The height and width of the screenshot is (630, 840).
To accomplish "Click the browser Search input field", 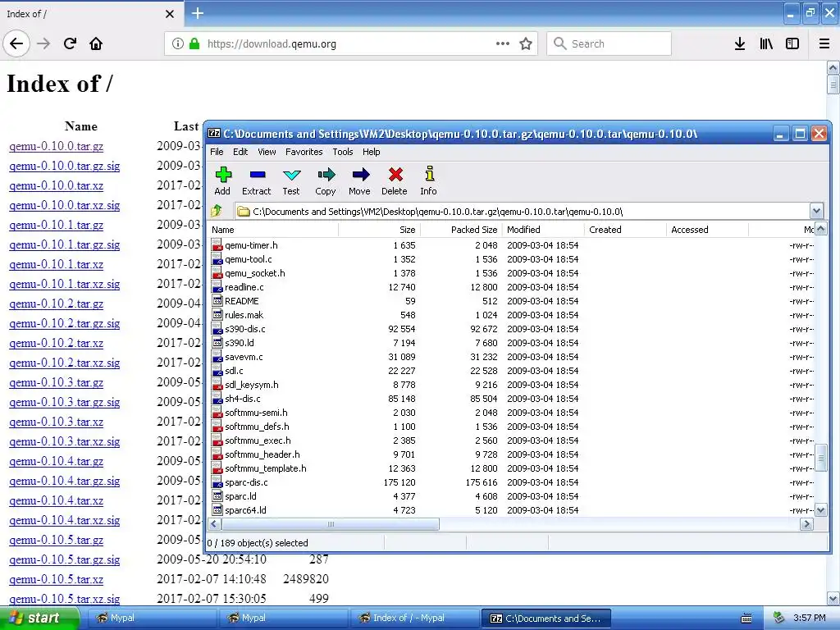I will coord(609,44).
